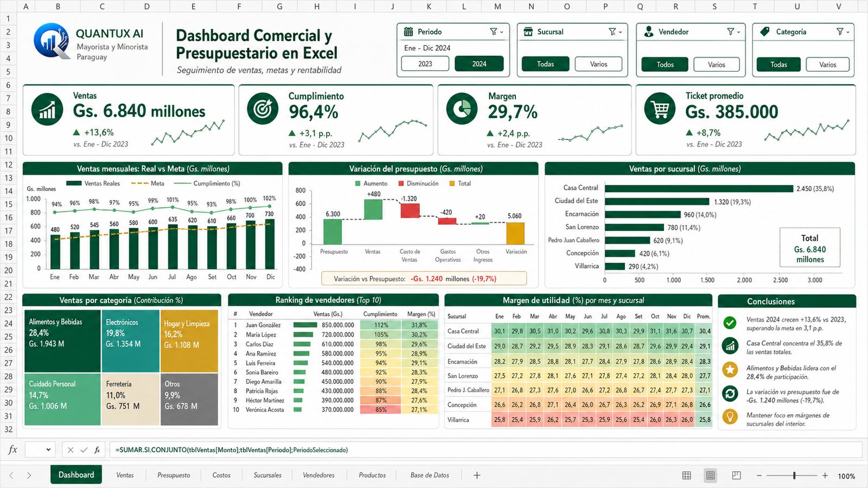Click the Variación vs Presupuesto summary box
The image size is (868, 488).
coord(424,279)
